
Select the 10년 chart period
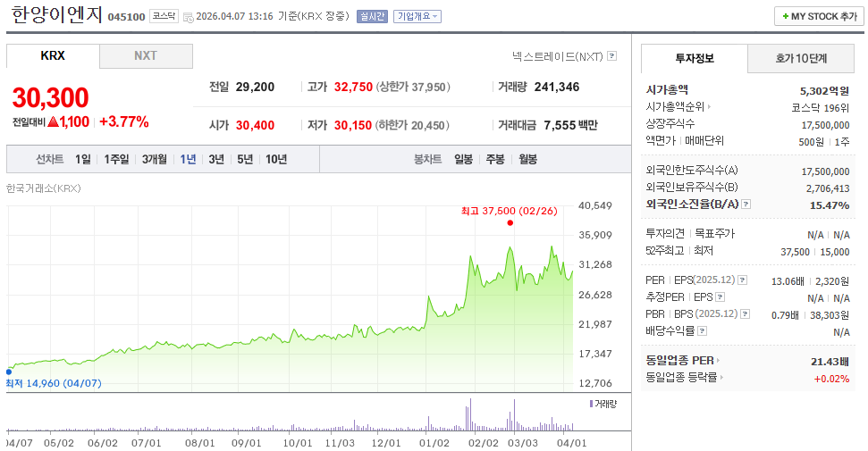(276, 159)
